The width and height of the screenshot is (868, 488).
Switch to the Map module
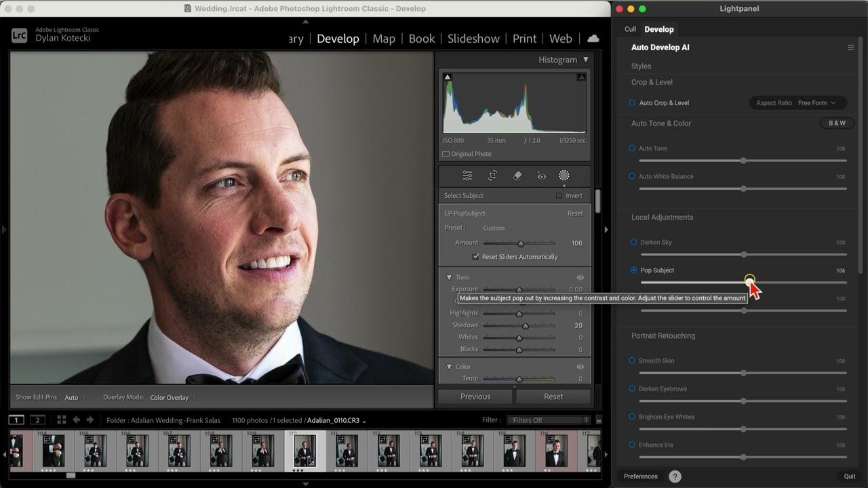(x=384, y=39)
